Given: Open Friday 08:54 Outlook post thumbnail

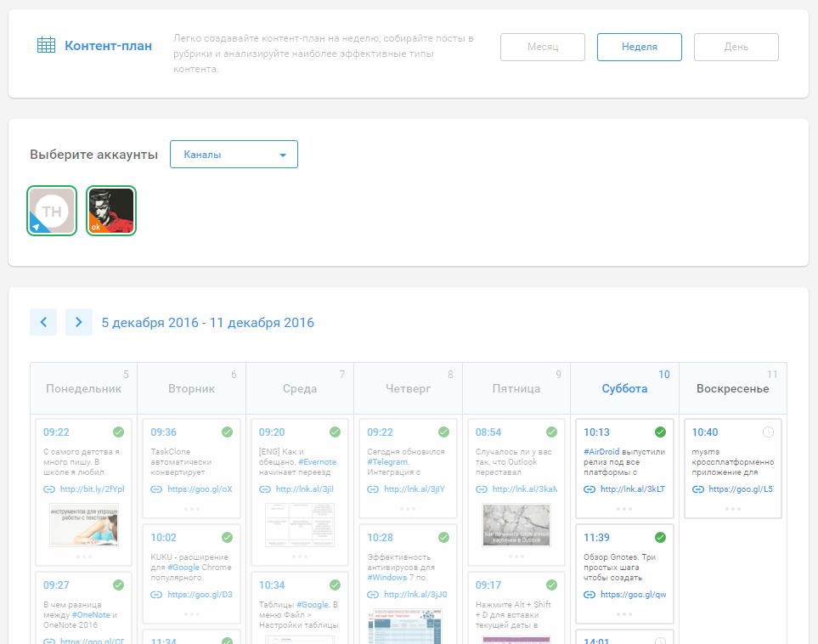Looking at the screenshot, I should point(516,524).
